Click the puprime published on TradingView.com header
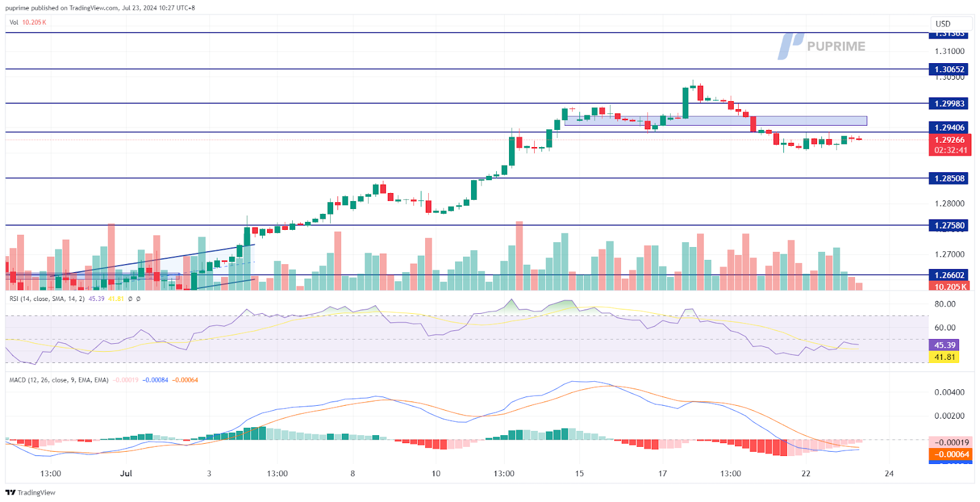Image resolution: width=980 pixels, height=502 pixels. click(100, 8)
